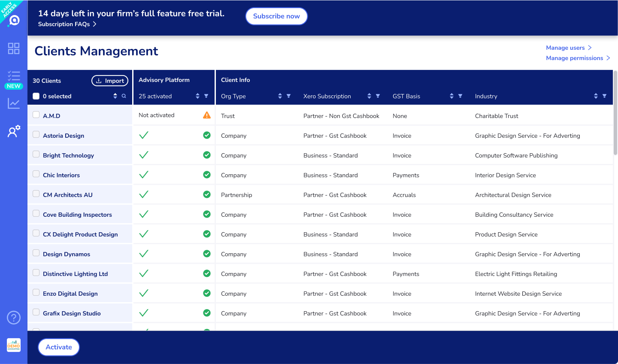Open the user settings icon in sidebar
Viewport: 618px width, 364px height.
tap(14, 131)
